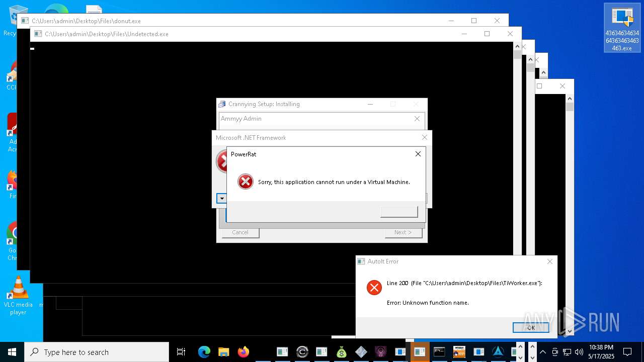
Task: Show hidden system tray icons
Action: click(x=543, y=352)
